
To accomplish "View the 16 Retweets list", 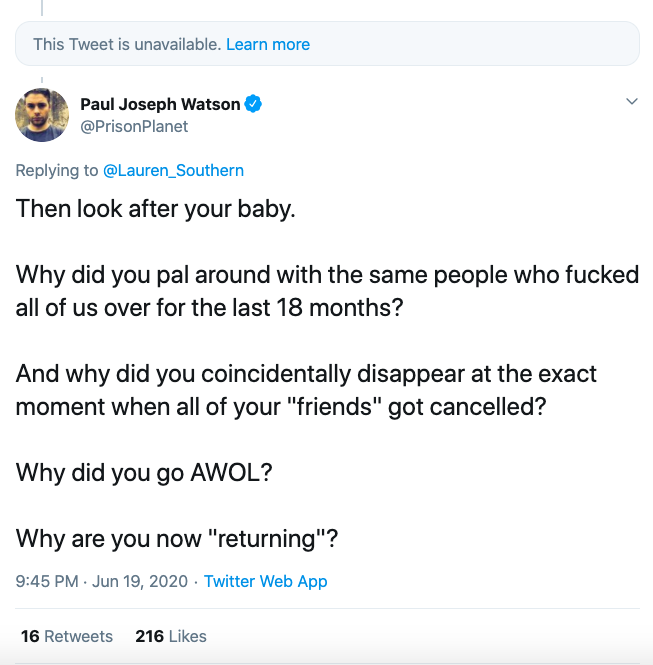I will click(x=66, y=636).
